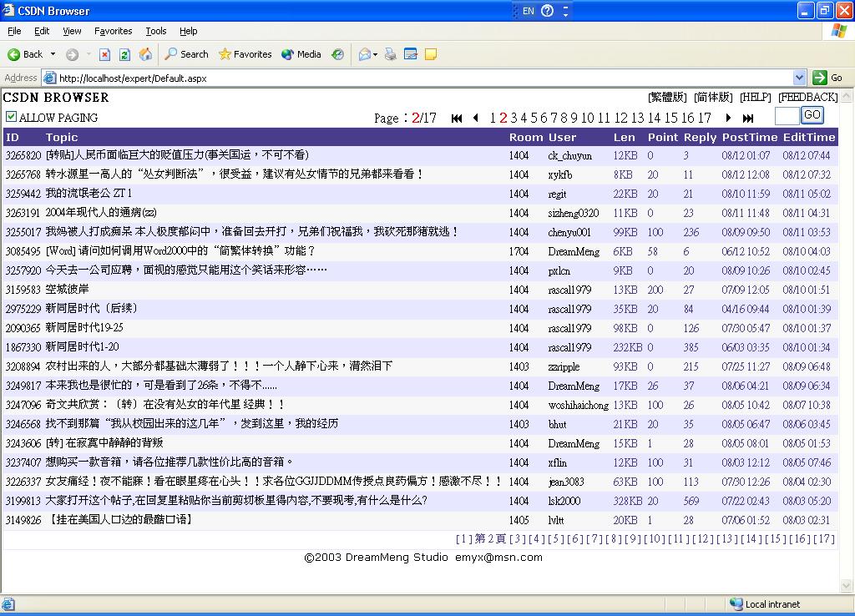The height and width of the screenshot is (616, 855).
Task: Click the Topic column header
Action: [62, 138]
